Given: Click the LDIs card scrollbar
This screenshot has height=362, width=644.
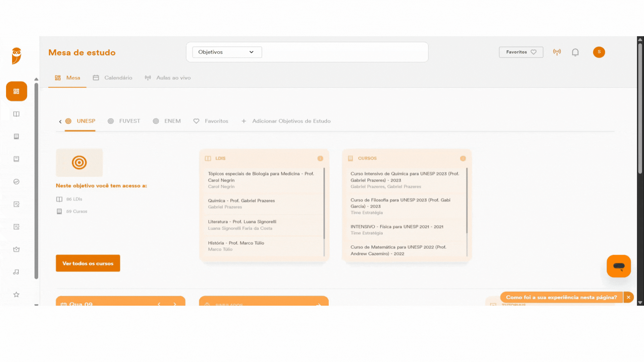Looking at the screenshot, I should pyautogui.click(x=324, y=203).
